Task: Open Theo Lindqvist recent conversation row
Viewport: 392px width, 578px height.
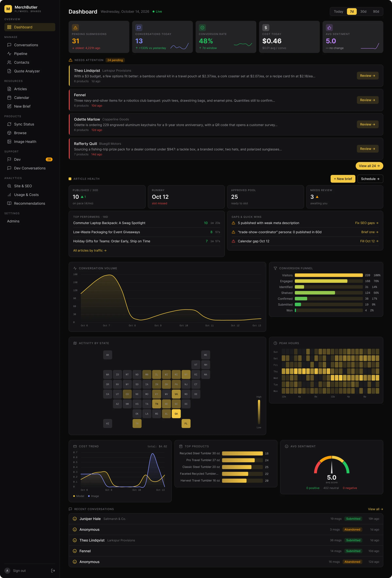Action: click(x=226, y=540)
